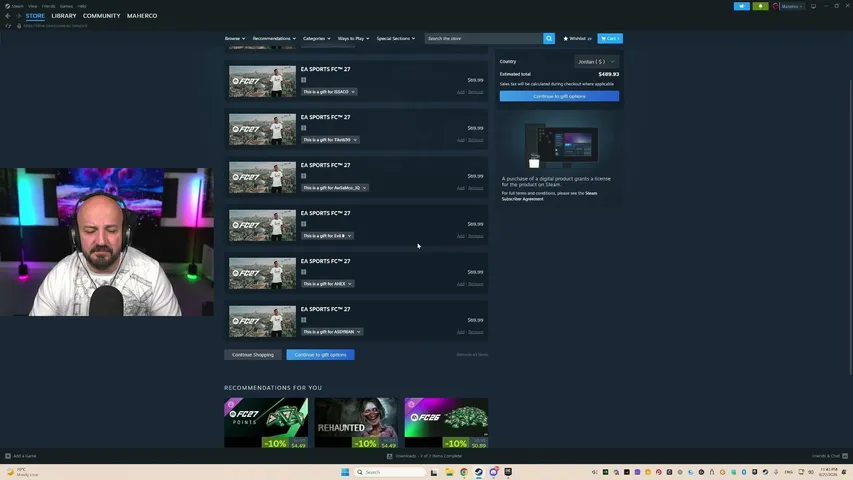Click in the store search field

[484, 39]
